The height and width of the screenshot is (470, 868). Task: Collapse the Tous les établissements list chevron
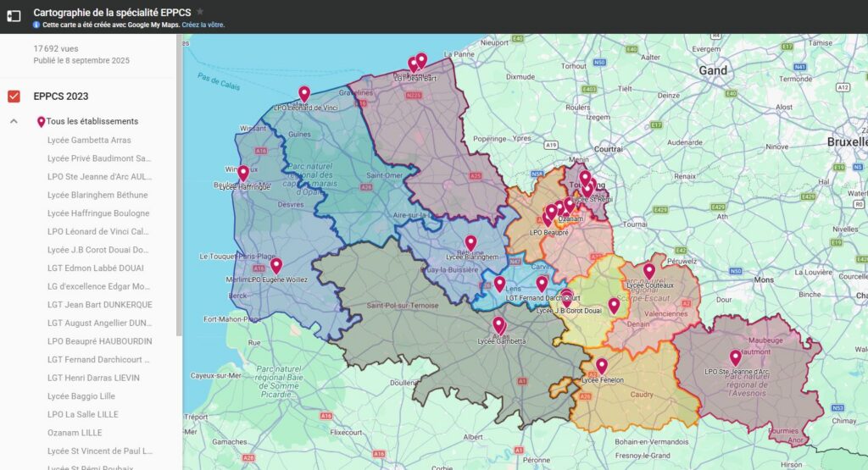[14, 121]
